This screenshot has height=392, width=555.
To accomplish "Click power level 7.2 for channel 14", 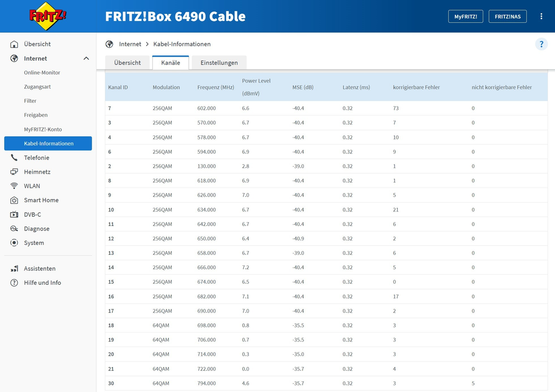I will click(x=246, y=268).
